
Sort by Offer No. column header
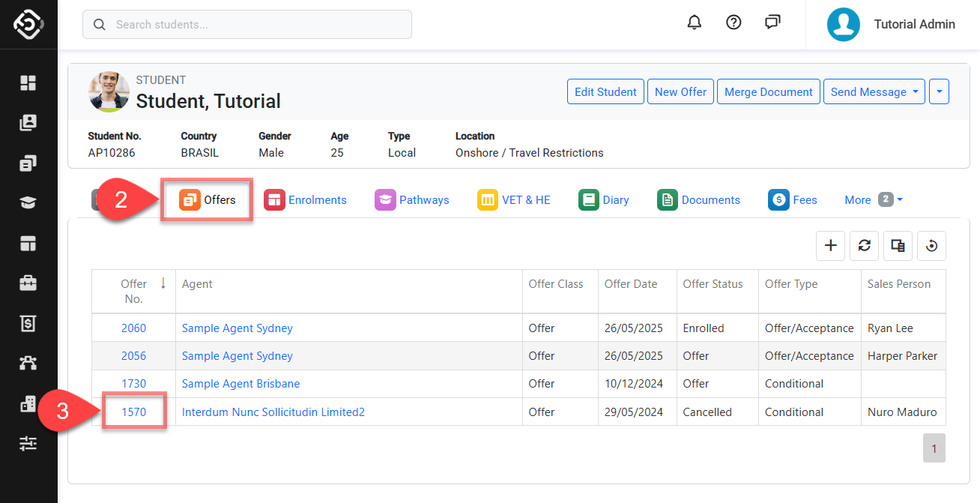(x=134, y=291)
